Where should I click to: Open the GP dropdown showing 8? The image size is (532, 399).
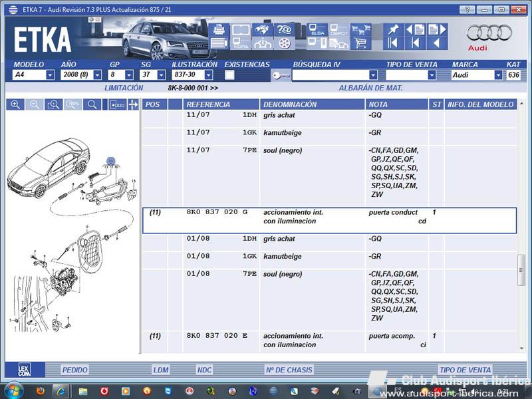pos(129,75)
